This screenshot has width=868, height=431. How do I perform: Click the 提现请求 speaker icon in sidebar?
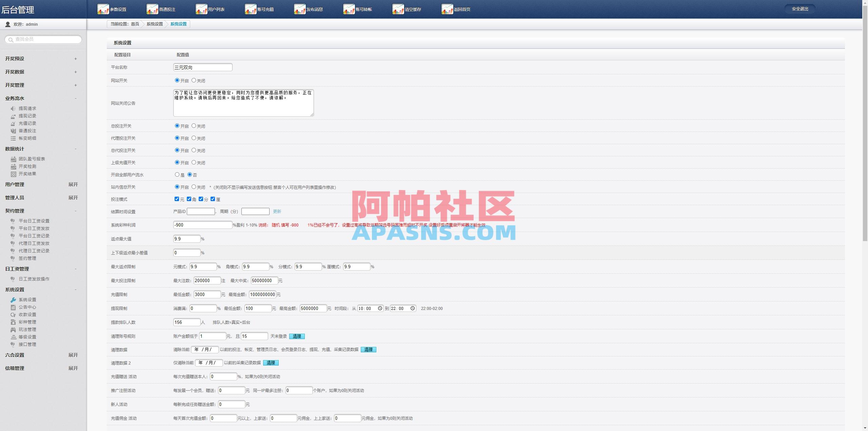point(13,109)
